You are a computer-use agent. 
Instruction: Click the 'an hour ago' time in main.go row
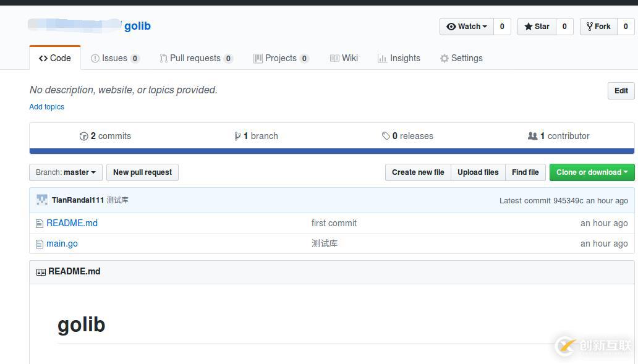click(604, 243)
